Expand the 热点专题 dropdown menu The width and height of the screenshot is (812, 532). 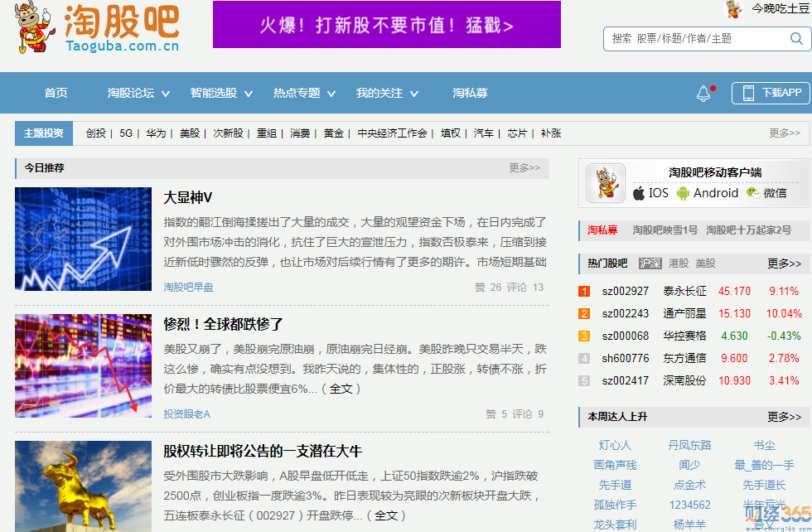point(304,94)
